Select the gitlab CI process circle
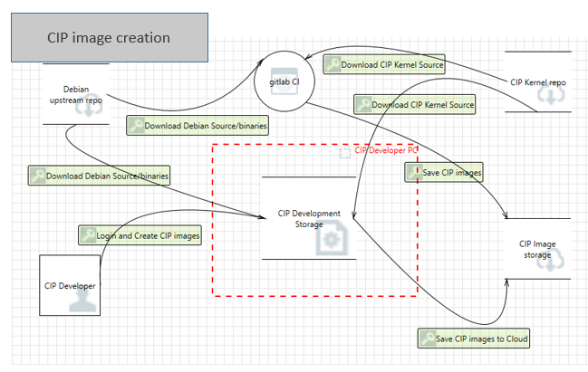588x372 pixels. [x=284, y=81]
